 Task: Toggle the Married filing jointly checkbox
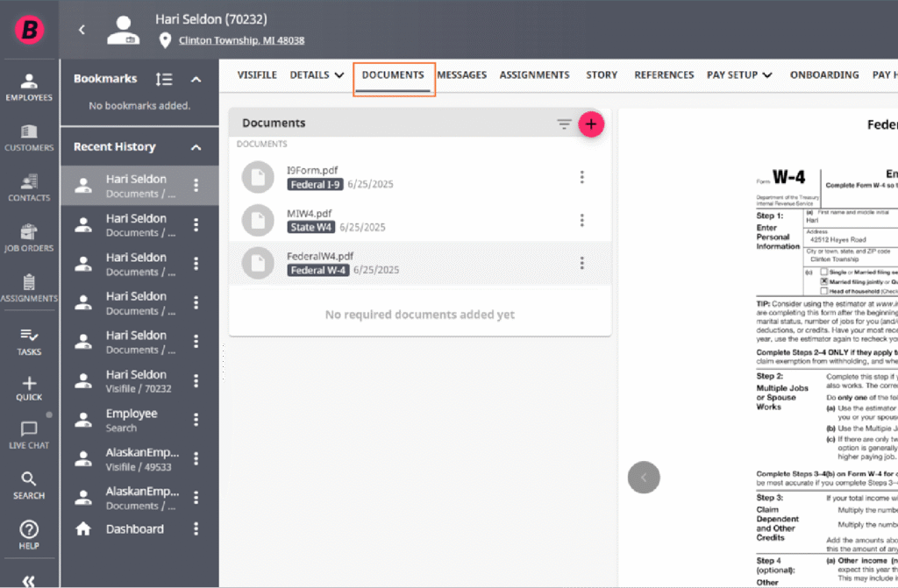point(823,282)
